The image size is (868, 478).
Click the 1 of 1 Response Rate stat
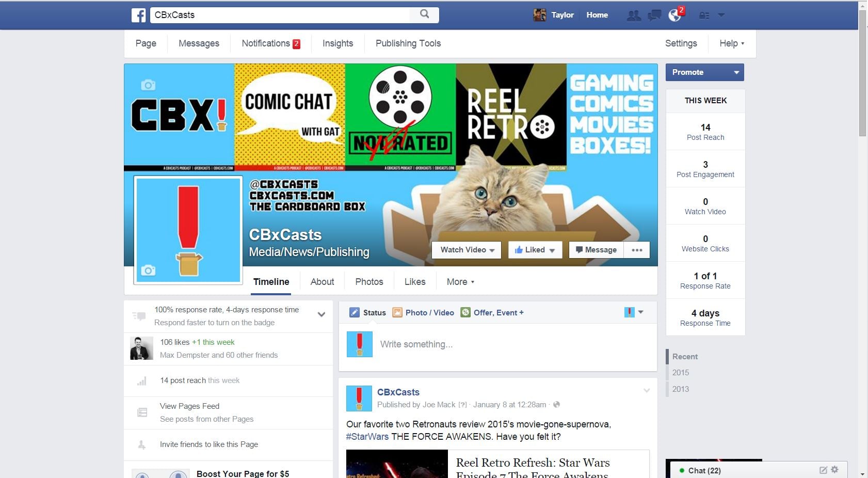tap(705, 280)
